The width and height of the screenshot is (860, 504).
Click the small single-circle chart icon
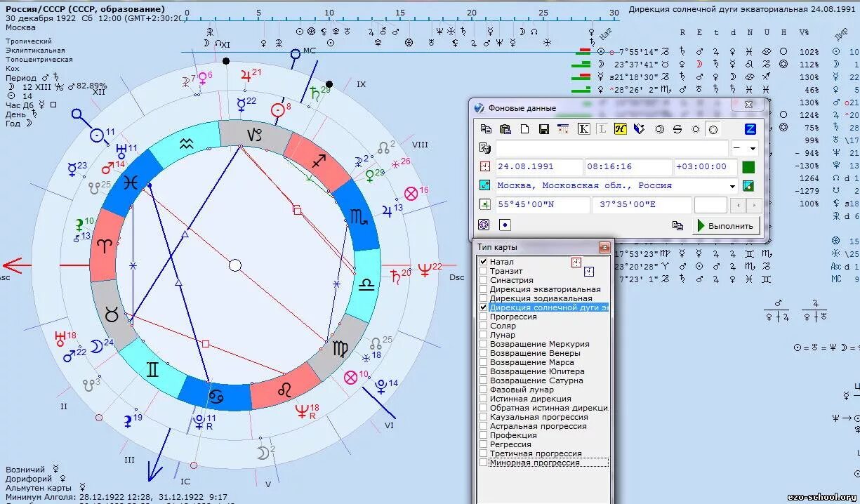click(x=696, y=129)
